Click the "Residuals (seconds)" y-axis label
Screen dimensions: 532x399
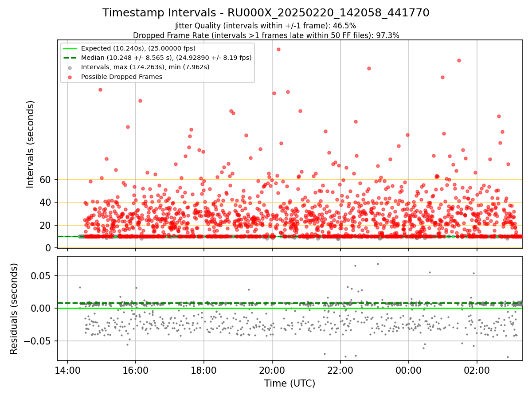tap(14, 309)
